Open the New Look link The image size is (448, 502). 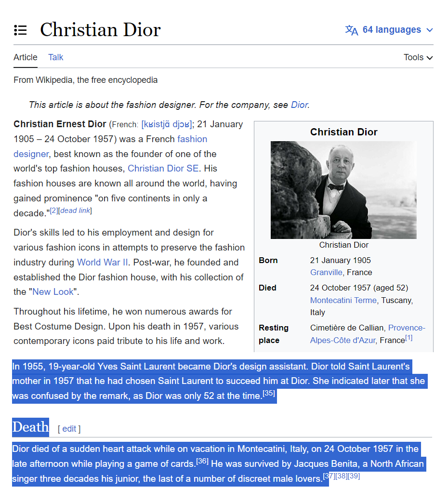click(53, 292)
